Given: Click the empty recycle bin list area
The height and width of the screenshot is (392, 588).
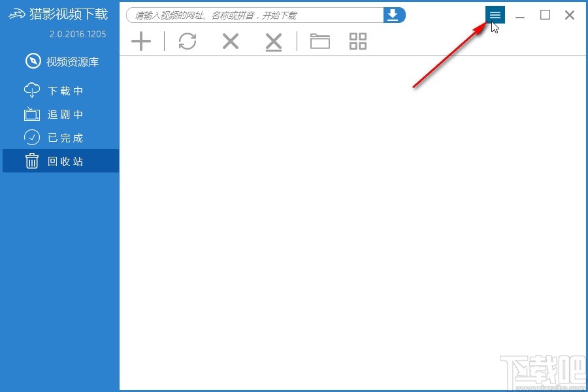Looking at the screenshot, I should coord(353,223).
